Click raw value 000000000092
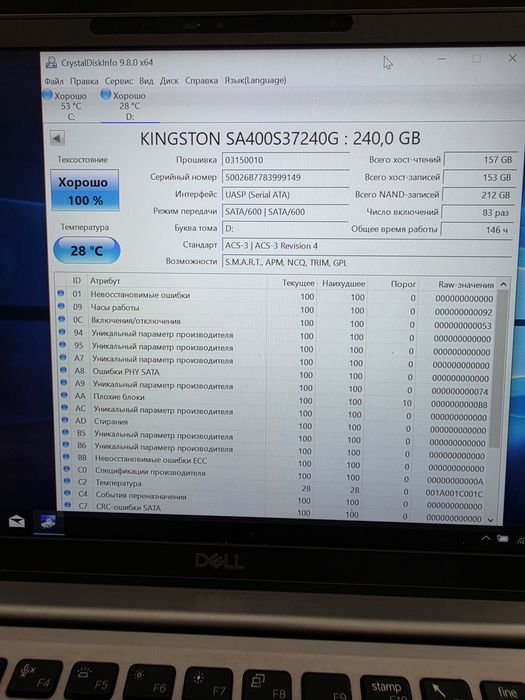Screen dimensions: 525x700 tap(463, 312)
